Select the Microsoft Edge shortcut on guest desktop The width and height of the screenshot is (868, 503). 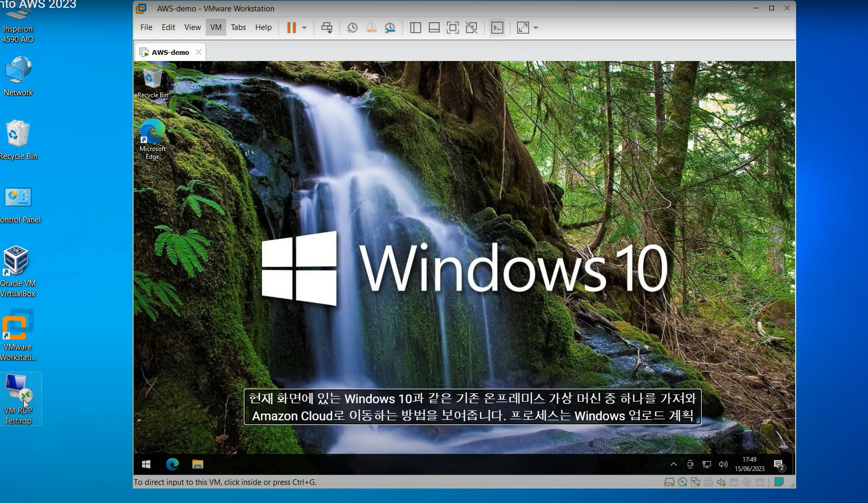point(152,140)
